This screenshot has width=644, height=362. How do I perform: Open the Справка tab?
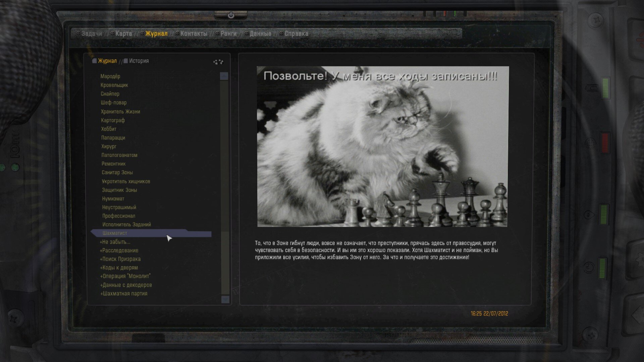[296, 34]
